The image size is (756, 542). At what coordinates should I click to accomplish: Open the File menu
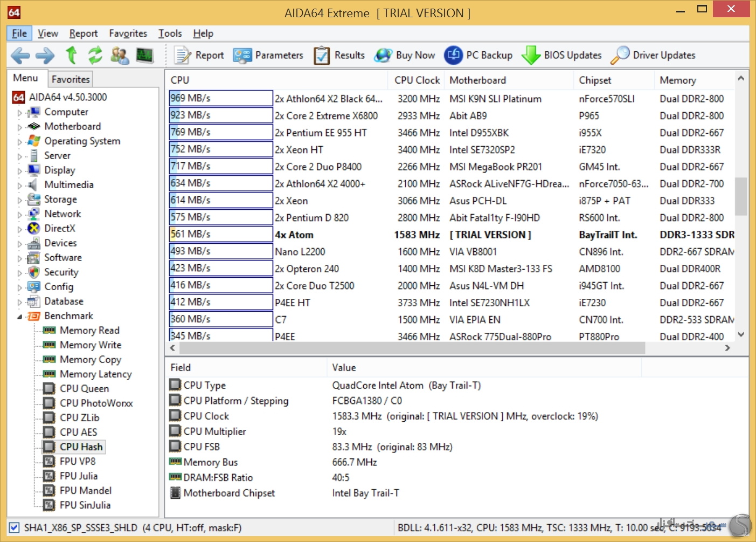[x=19, y=33]
